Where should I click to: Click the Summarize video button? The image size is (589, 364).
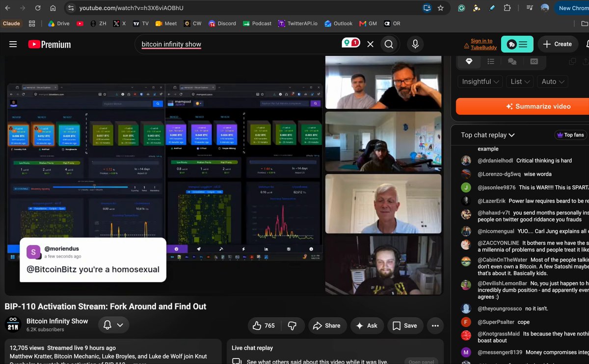[522, 106]
